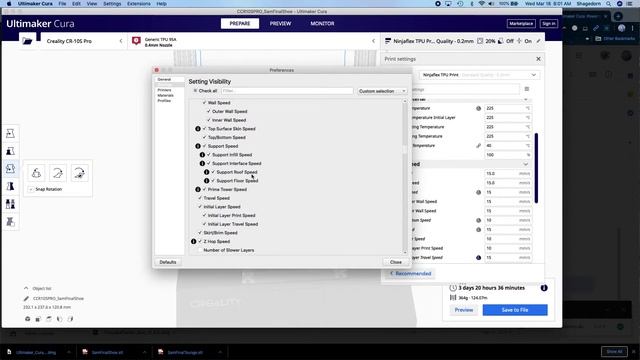
Task: Click info icon beside Support Speed
Action: (x=198, y=146)
